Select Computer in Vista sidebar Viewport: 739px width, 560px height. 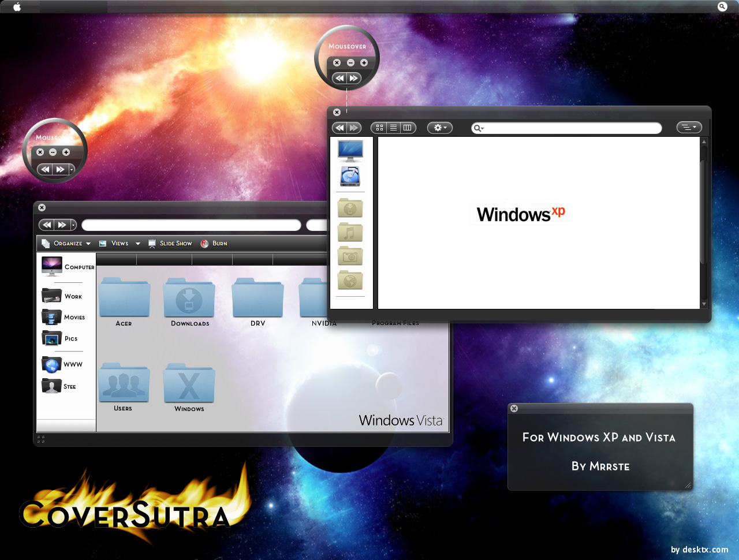click(68, 266)
